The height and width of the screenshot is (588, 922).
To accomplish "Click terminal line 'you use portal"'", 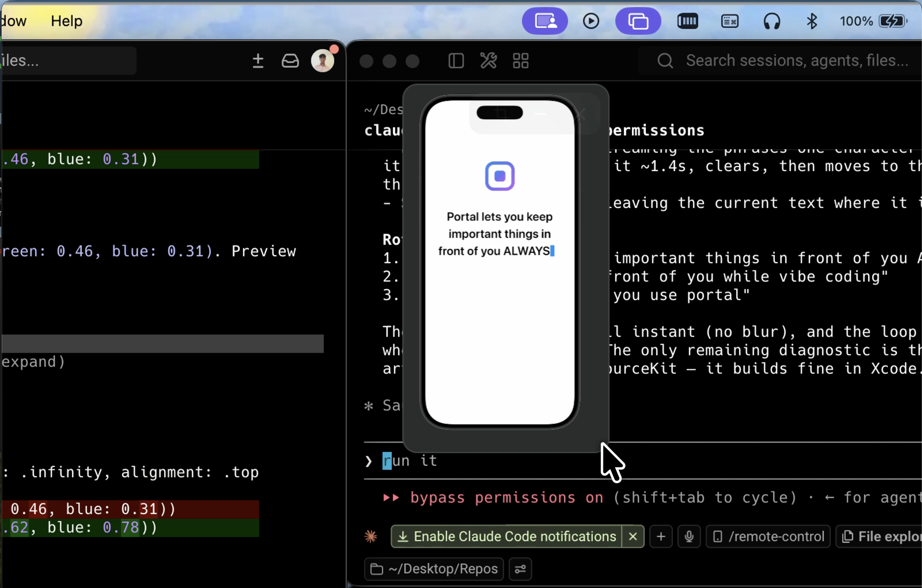I will [x=682, y=295].
